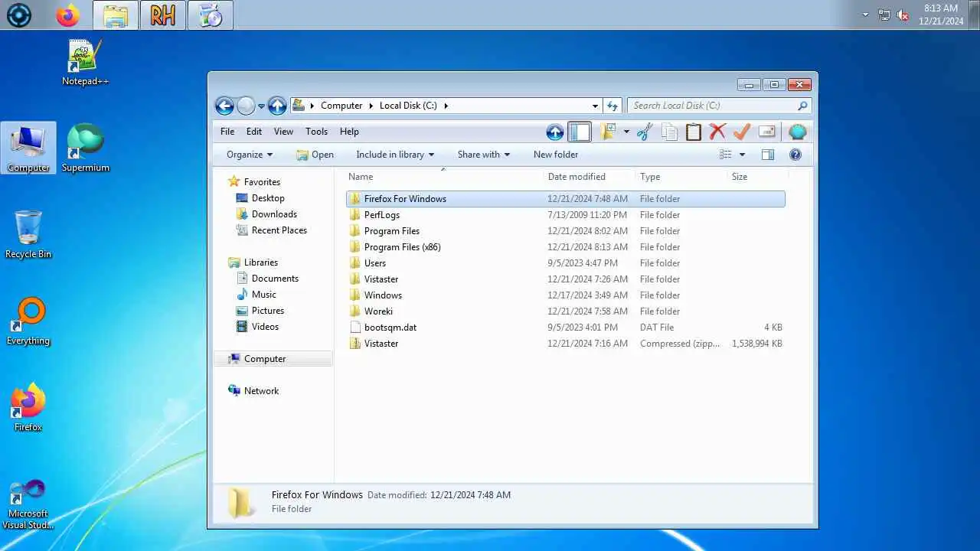Open the dropdown arrow next to the folder options icon

[x=626, y=132]
